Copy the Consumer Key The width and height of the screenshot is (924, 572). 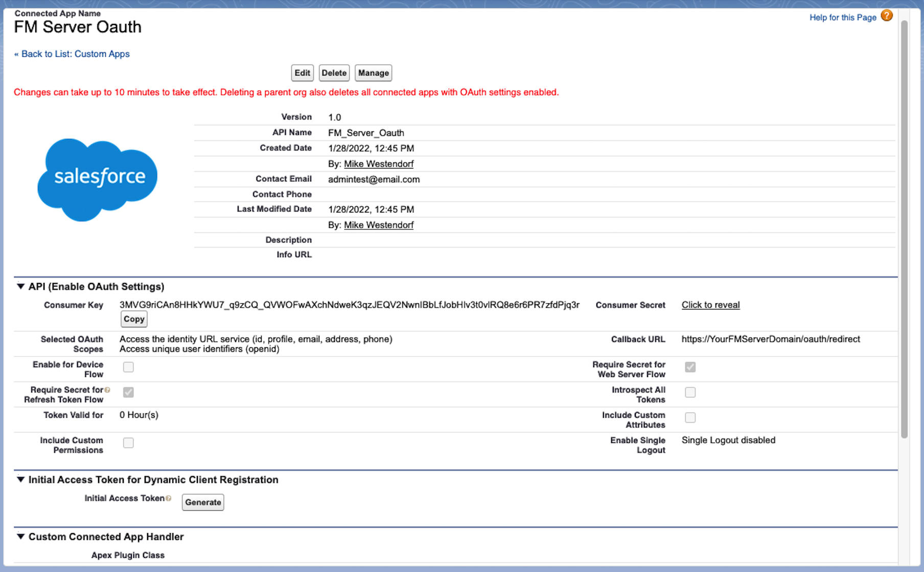134,319
